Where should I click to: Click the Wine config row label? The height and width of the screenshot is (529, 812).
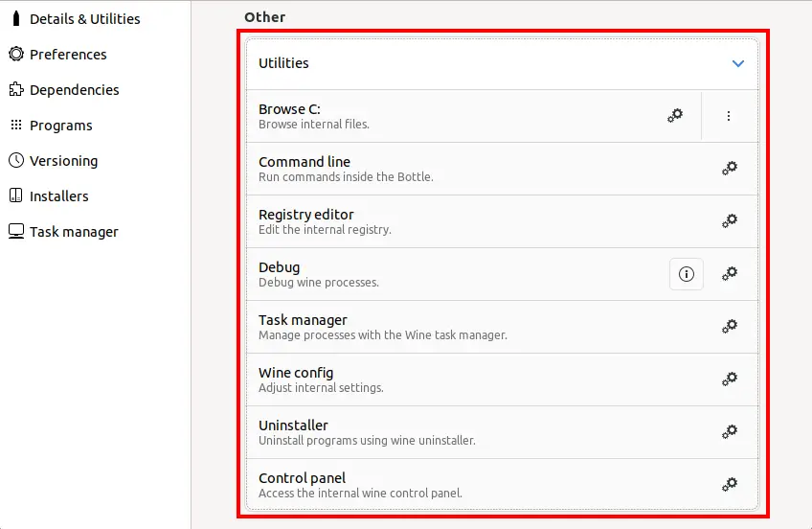tap(296, 373)
